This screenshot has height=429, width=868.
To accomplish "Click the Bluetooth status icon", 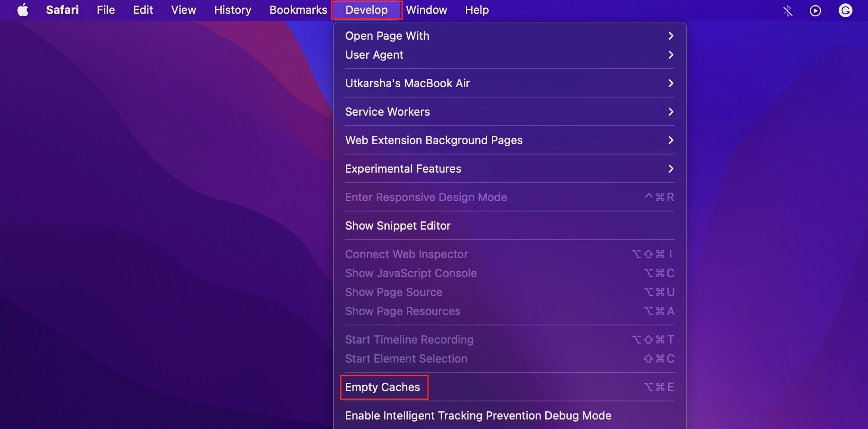I will point(788,10).
